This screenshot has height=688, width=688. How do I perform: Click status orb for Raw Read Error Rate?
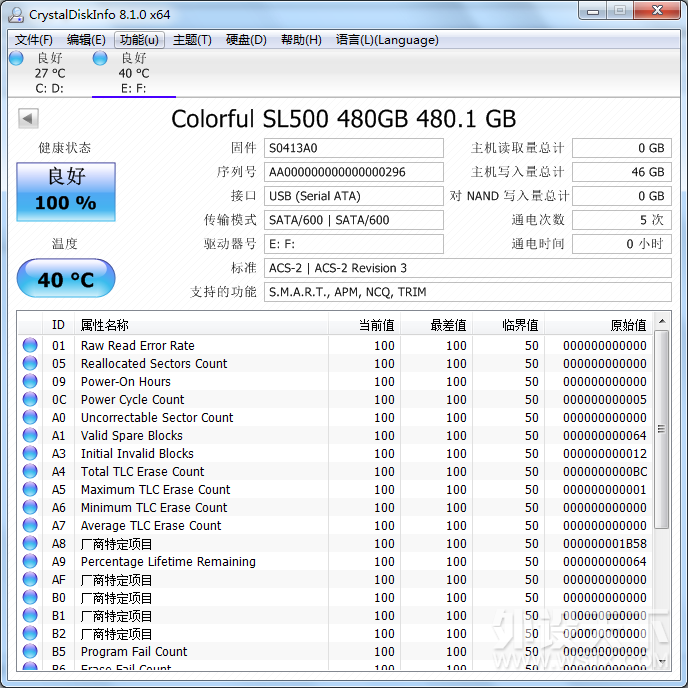point(30,346)
